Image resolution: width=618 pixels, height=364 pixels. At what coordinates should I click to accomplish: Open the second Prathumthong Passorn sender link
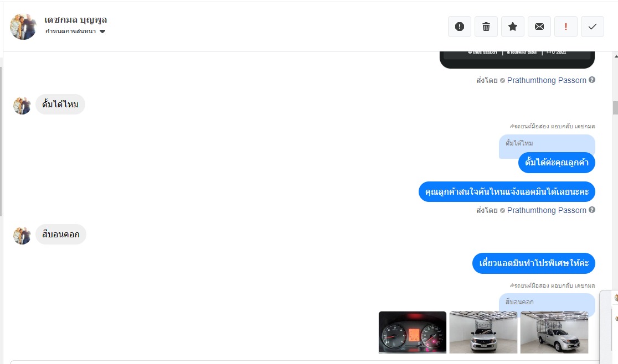pos(547,210)
